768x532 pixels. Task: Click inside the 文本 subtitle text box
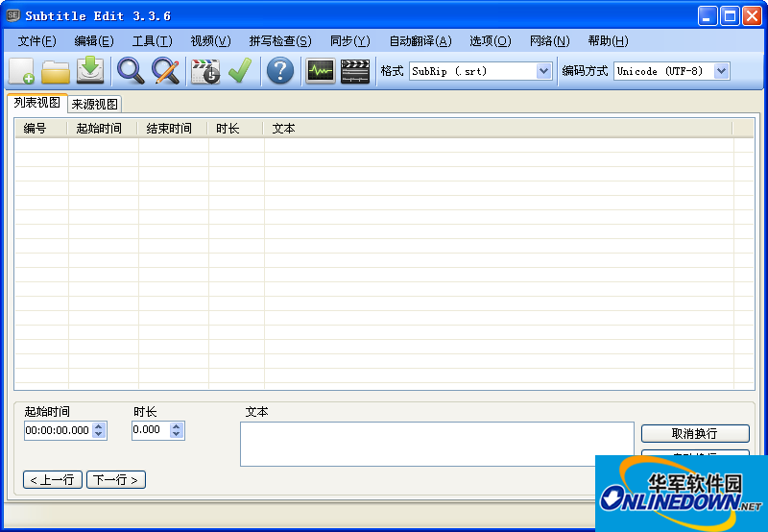coord(437,444)
